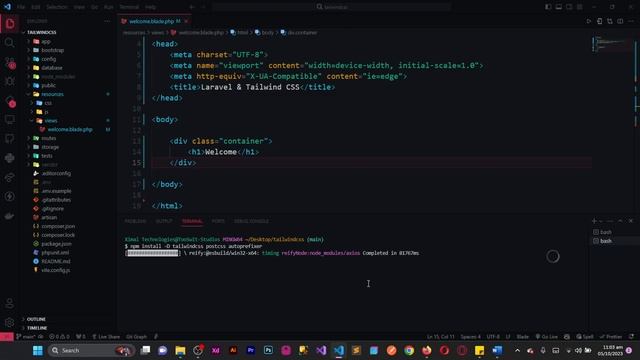Viewport: 640px width, 360px height.
Task: Open the Search view in activity bar
Action: [x=10, y=42]
